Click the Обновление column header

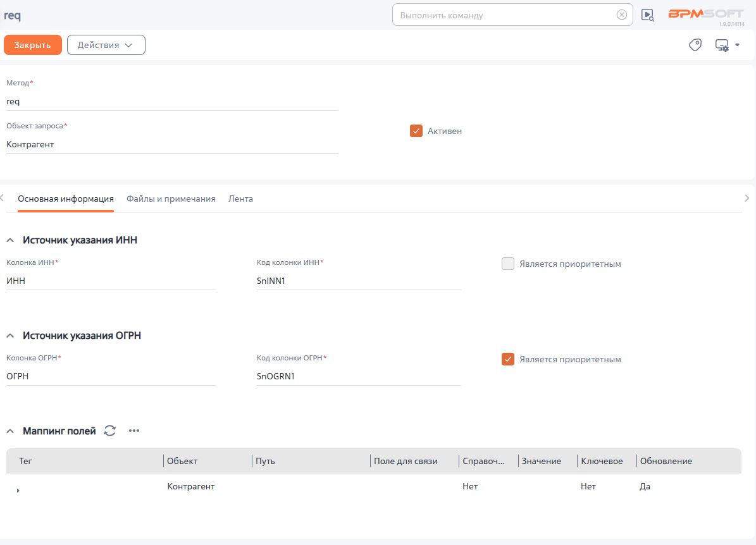point(666,461)
